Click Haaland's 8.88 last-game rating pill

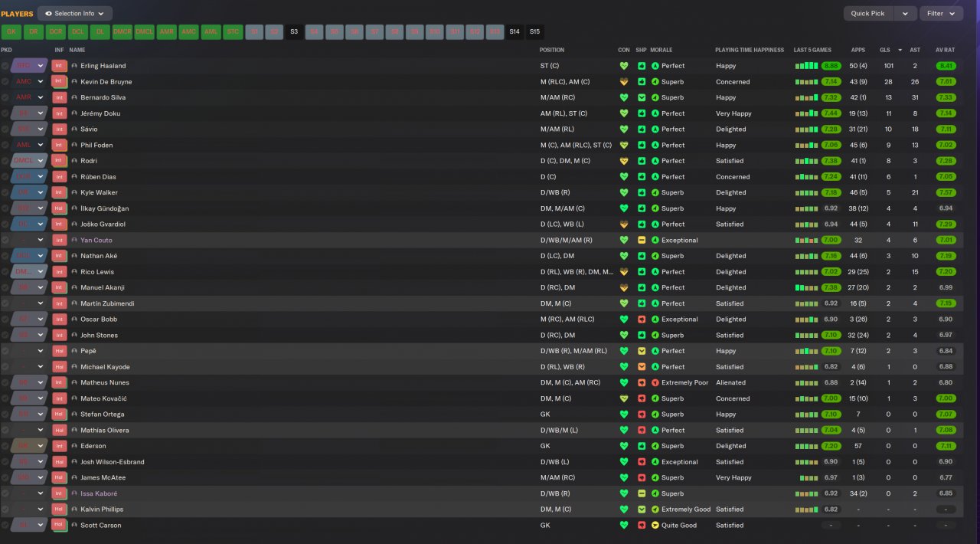pyautogui.click(x=831, y=66)
